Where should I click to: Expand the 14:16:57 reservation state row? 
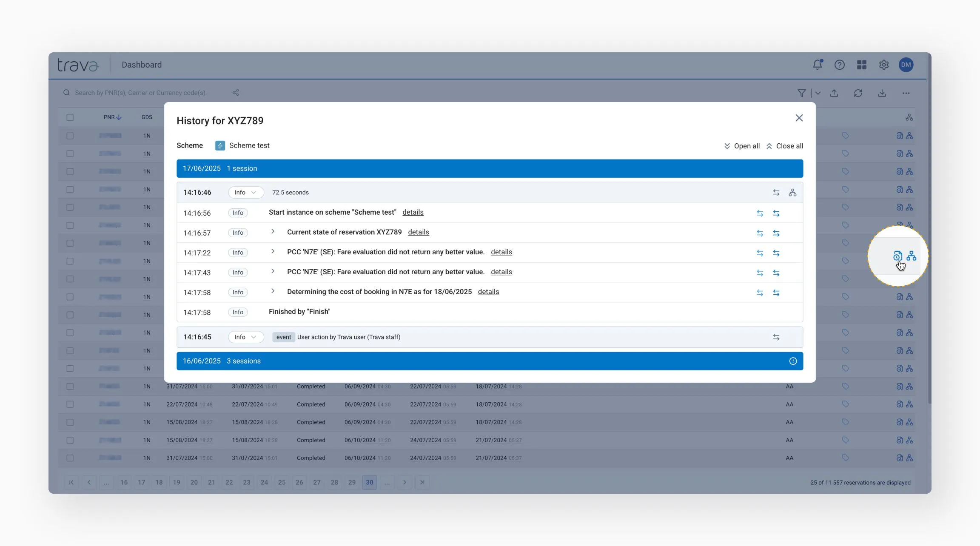[x=273, y=232]
